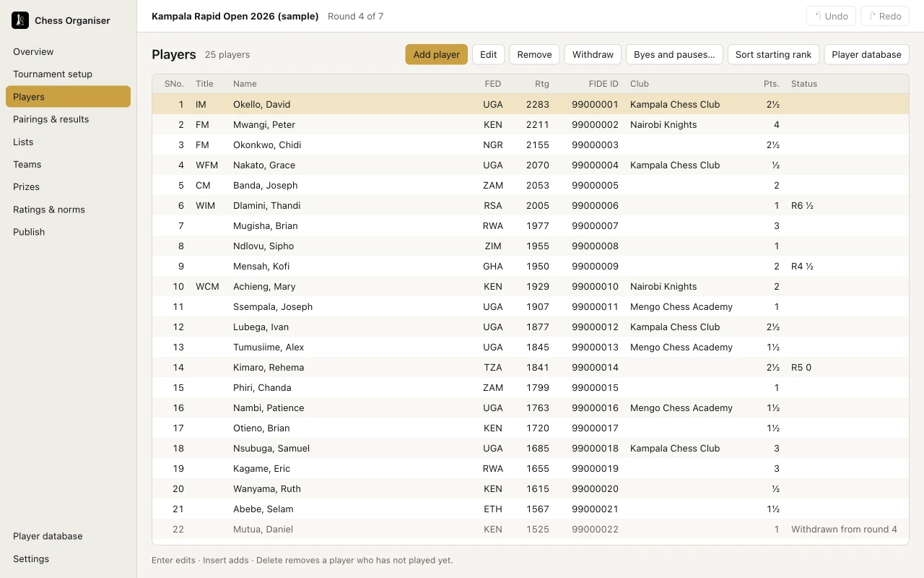Select player Okonkwo, Chidi
The width and height of the screenshot is (924, 578).
(531, 144)
